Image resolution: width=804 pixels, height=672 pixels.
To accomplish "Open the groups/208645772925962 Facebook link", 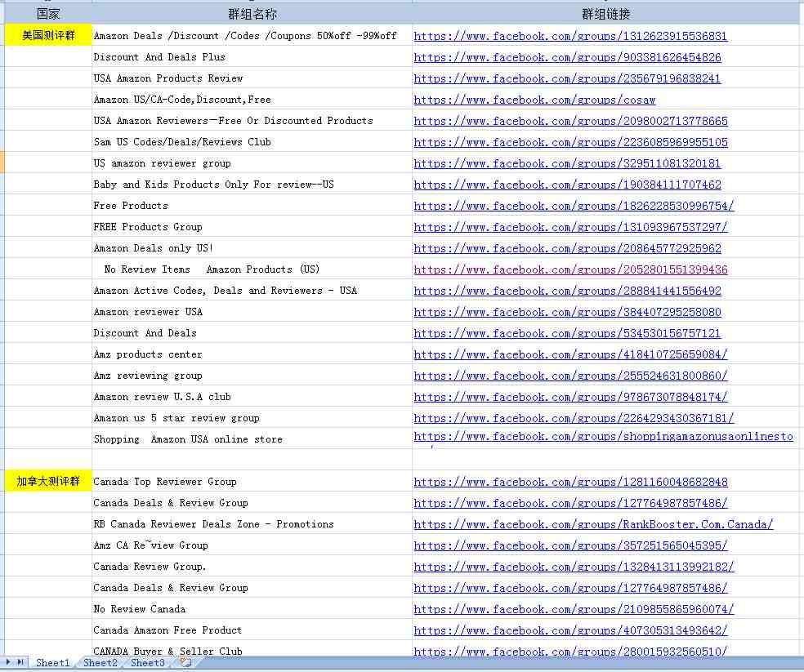I will (567, 248).
